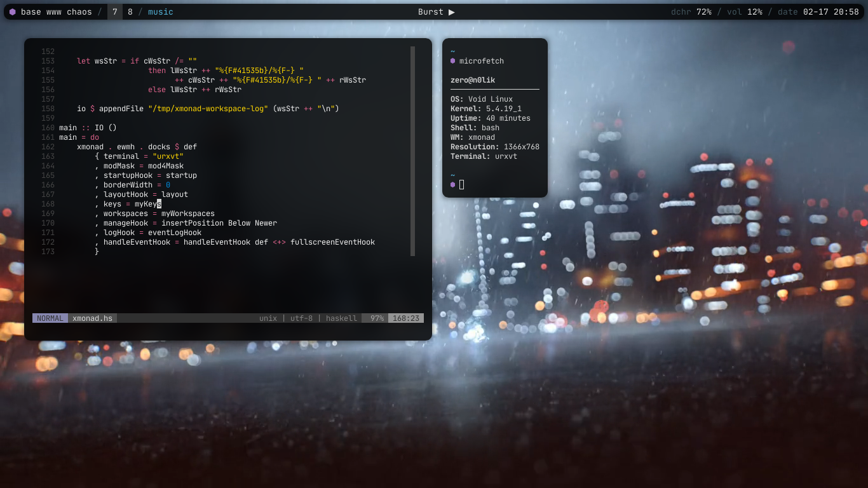Select workspace 8 in the bar
Viewport: 868px width, 488px height.
coord(130,12)
